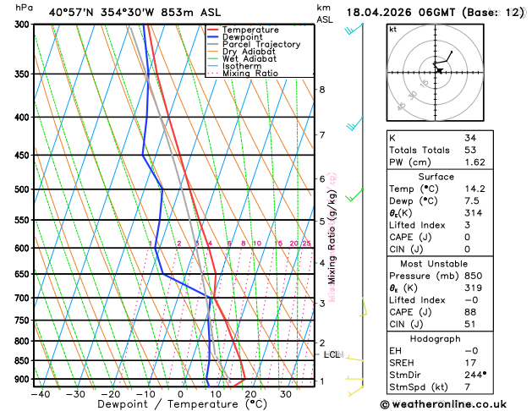
Task: Click the gray Parcel Trajectory legend swatch
Action: click(x=213, y=45)
